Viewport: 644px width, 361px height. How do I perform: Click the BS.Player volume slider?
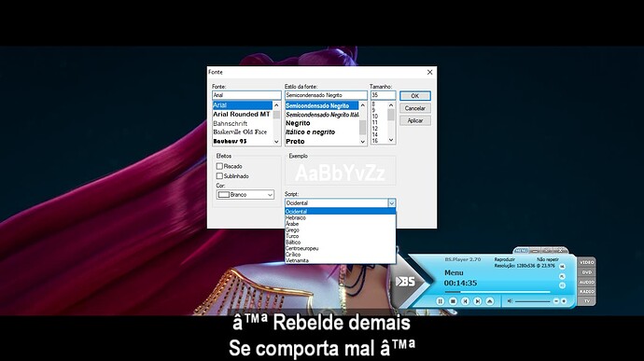[x=532, y=301]
